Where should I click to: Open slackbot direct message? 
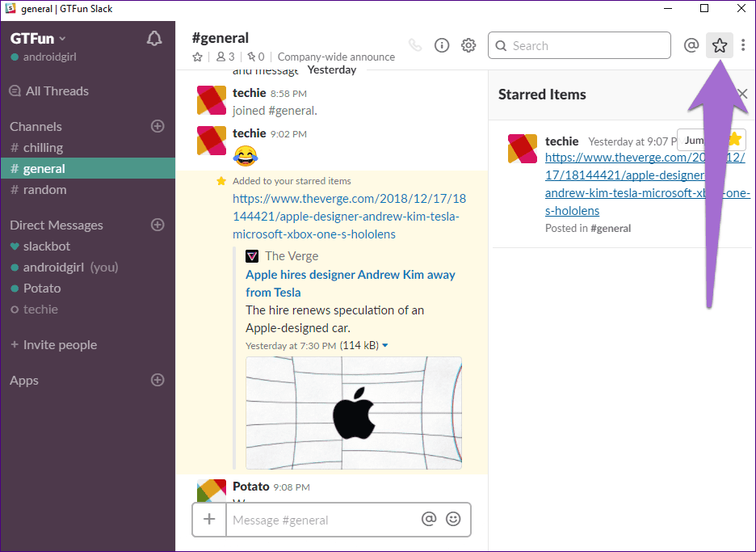click(x=88, y=246)
